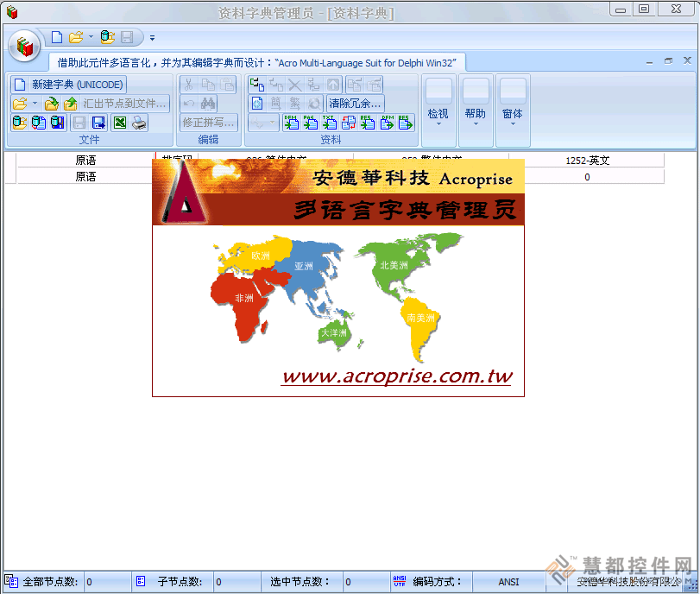Click the printer icon
700x594 pixels.
(x=139, y=123)
